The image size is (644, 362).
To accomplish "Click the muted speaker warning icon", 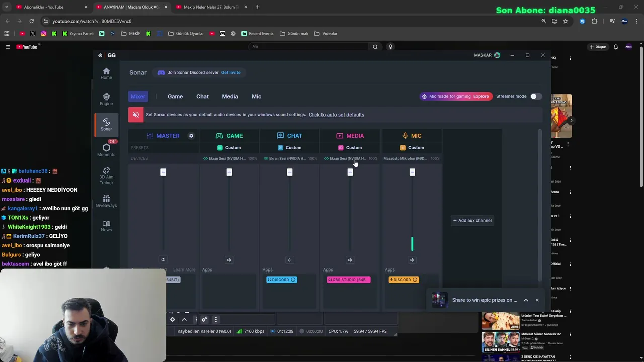I will (x=136, y=115).
